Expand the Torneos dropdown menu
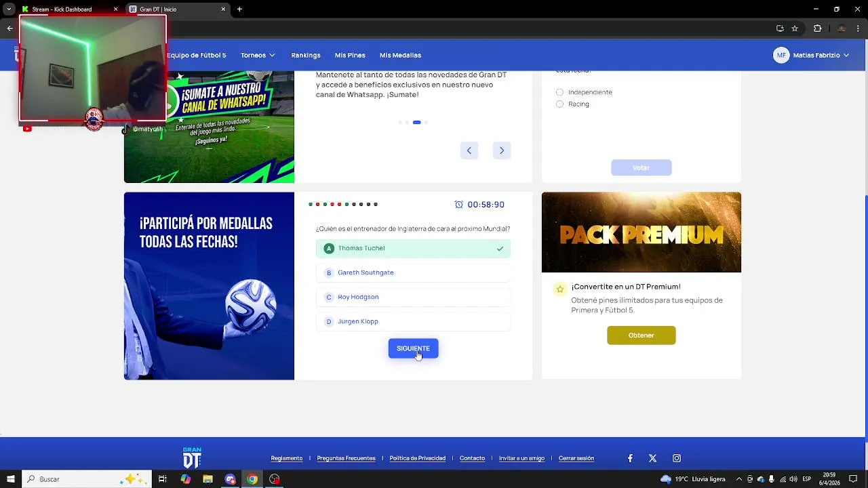The image size is (868, 488). 258,55
